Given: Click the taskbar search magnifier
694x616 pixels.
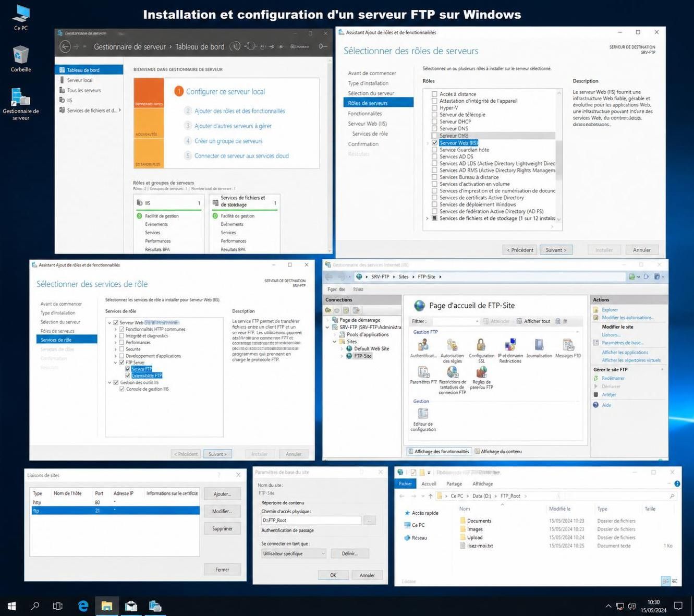Looking at the screenshot, I should coord(35,606).
